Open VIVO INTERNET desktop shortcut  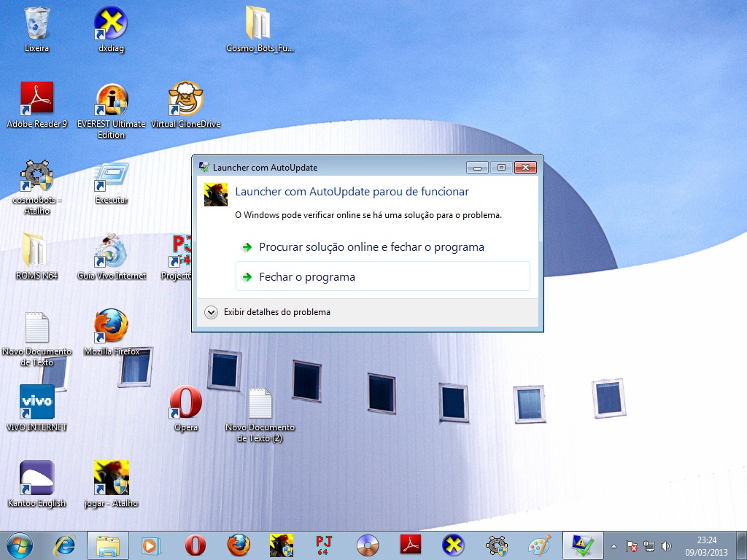point(36,403)
